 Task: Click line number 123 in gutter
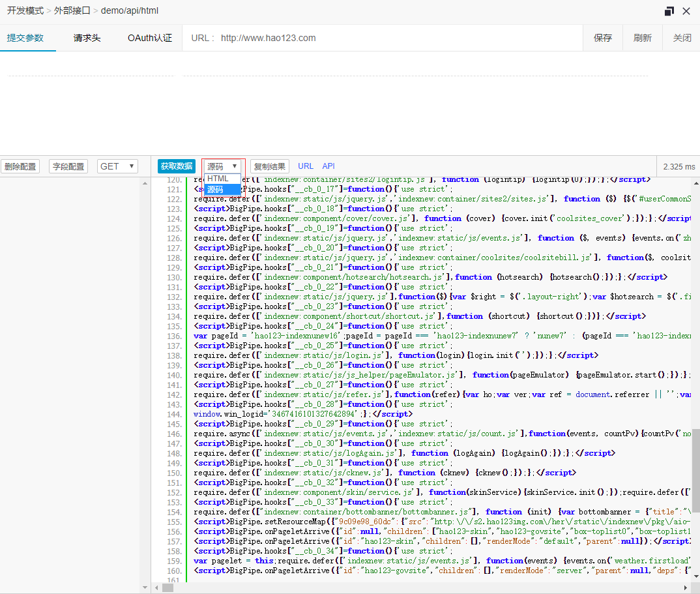(x=174, y=209)
